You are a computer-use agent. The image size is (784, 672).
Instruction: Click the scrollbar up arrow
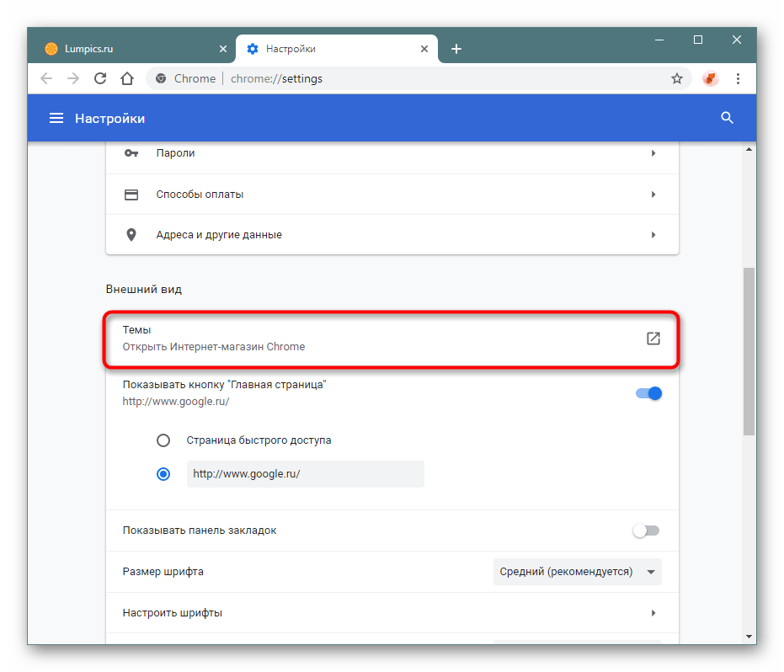pos(749,149)
